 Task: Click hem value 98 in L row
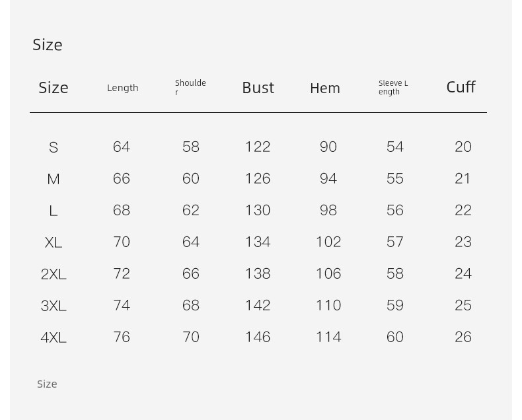(328, 210)
